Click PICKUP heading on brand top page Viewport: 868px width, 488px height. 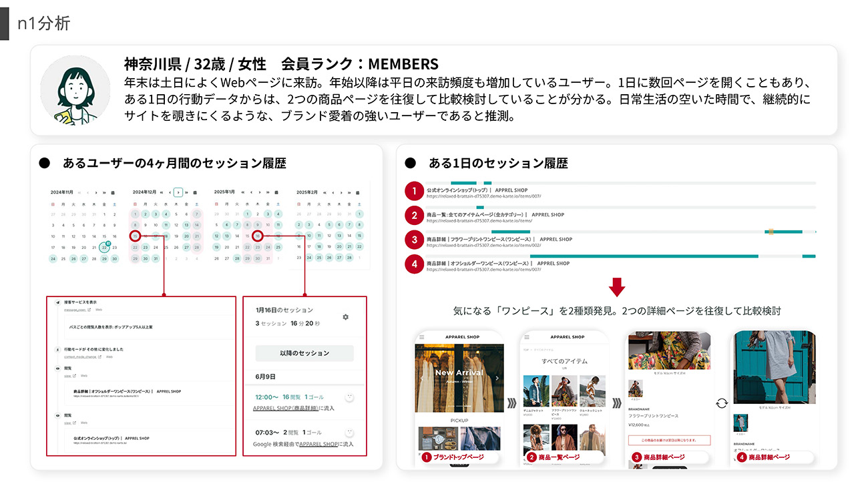click(x=459, y=421)
